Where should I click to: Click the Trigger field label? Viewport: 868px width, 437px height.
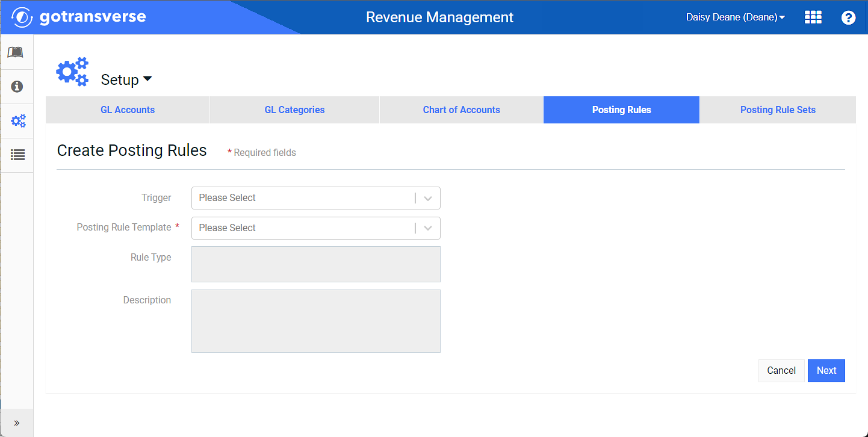[x=157, y=197]
